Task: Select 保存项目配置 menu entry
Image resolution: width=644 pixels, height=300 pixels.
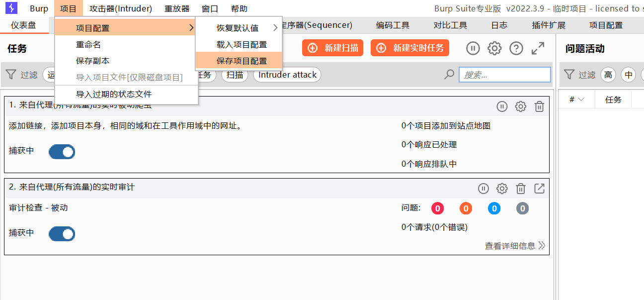Action: click(239, 61)
